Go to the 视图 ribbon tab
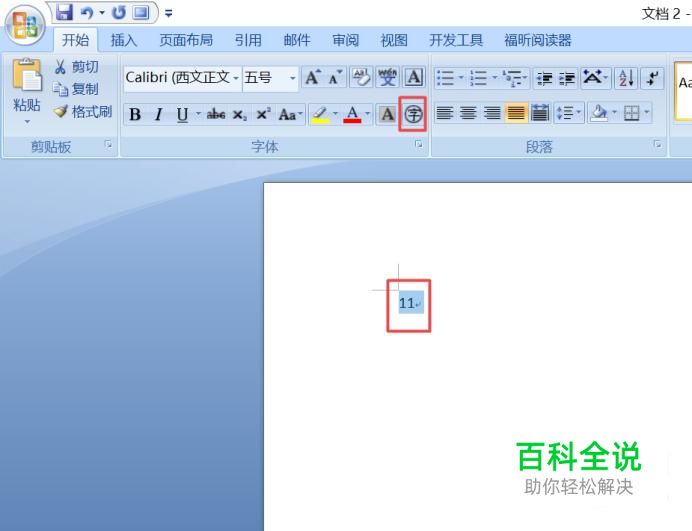 pos(394,40)
